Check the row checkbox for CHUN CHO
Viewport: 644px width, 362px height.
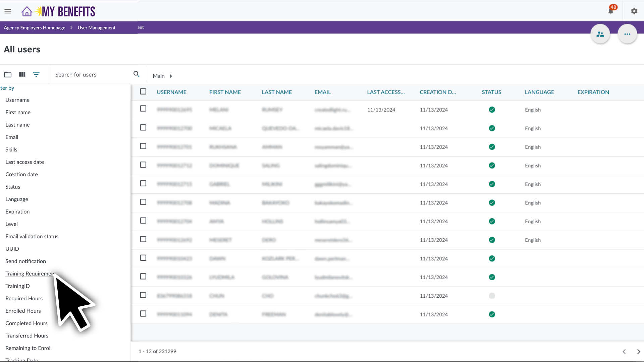(143, 295)
